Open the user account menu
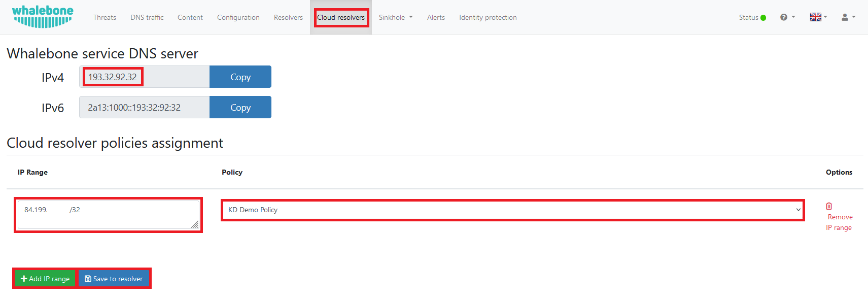This screenshot has width=868, height=298. click(x=848, y=17)
